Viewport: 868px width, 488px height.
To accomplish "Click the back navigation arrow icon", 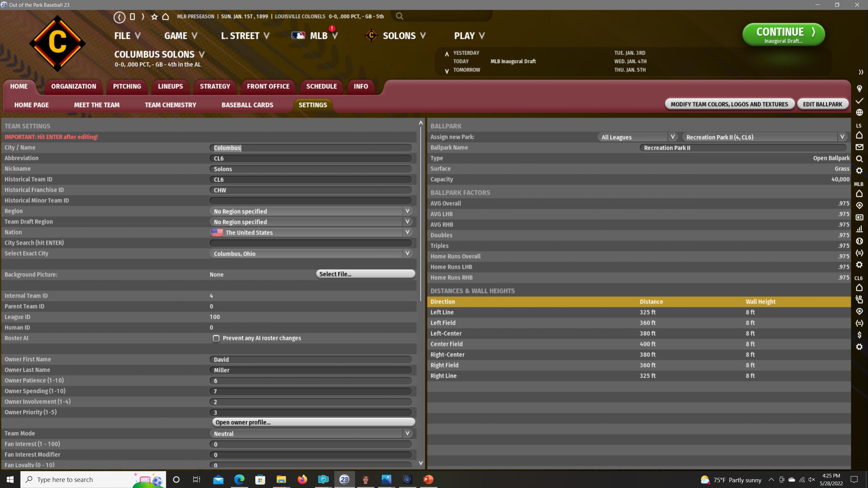I will pos(119,17).
